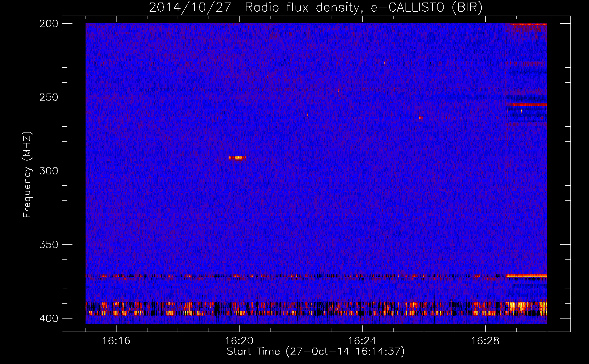
Task: Click the 16:24 time tick label
Action: [x=362, y=341]
